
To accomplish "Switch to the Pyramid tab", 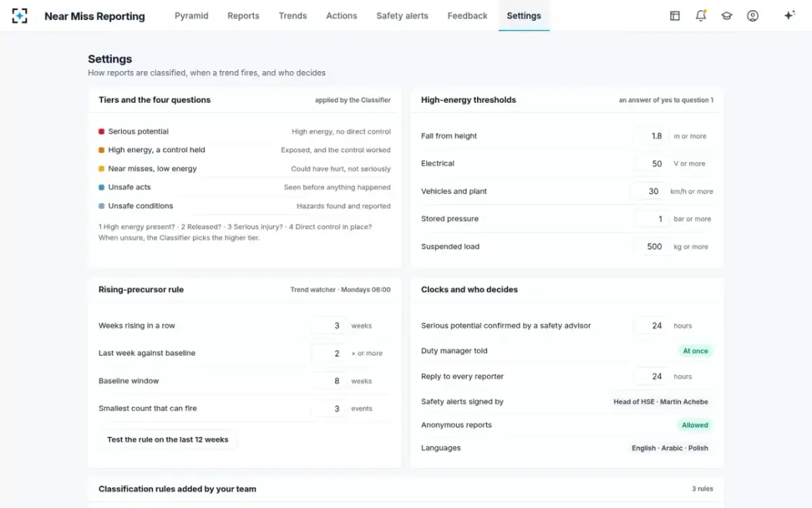I will pyautogui.click(x=191, y=16).
